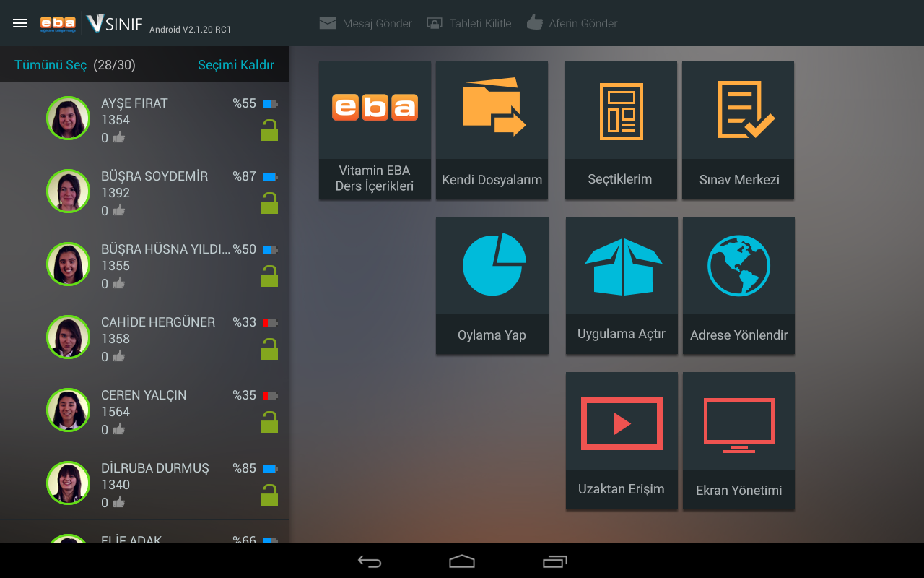Open the Sınav Merkezi exam tile
This screenshot has height=578, width=924.
(738, 130)
